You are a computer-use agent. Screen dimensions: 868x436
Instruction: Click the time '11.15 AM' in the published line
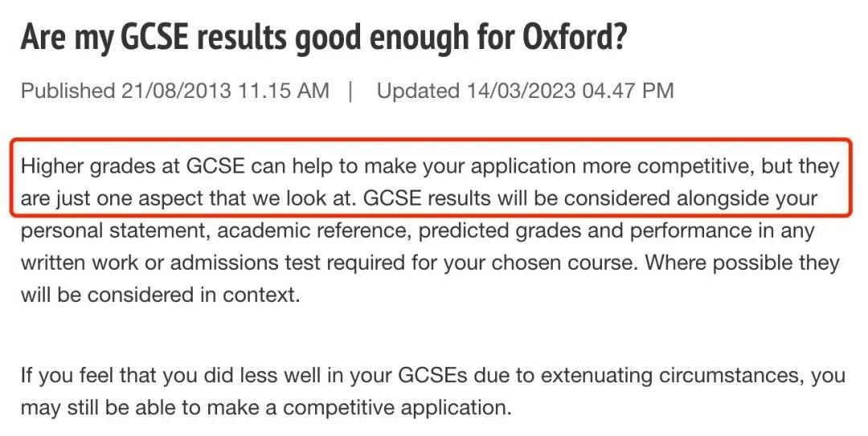(x=284, y=90)
